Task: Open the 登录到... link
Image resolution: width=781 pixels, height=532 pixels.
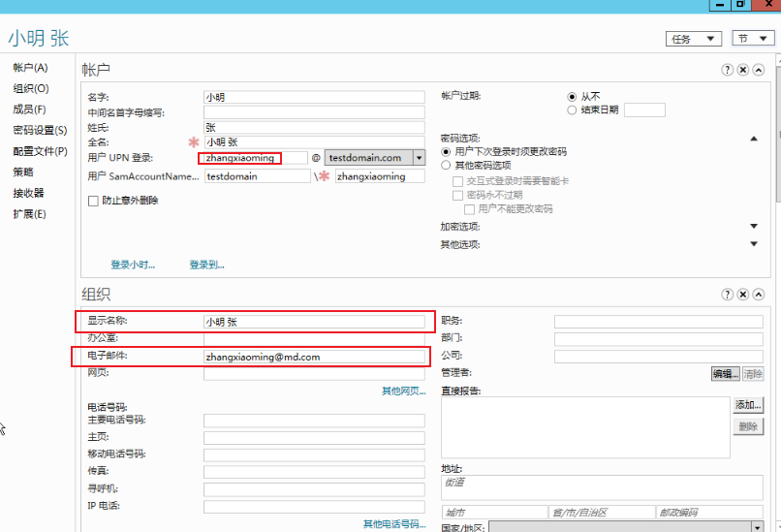Action: [206, 265]
